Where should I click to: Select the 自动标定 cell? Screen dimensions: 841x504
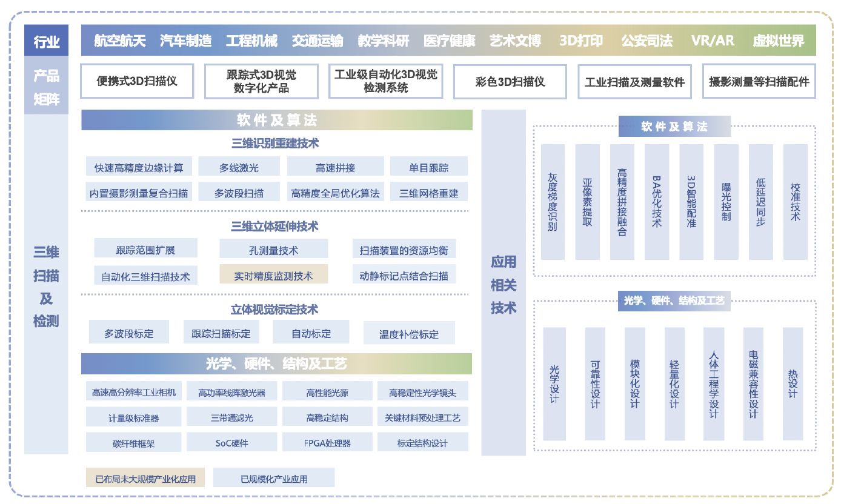pyautogui.click(x=311, y=333)
